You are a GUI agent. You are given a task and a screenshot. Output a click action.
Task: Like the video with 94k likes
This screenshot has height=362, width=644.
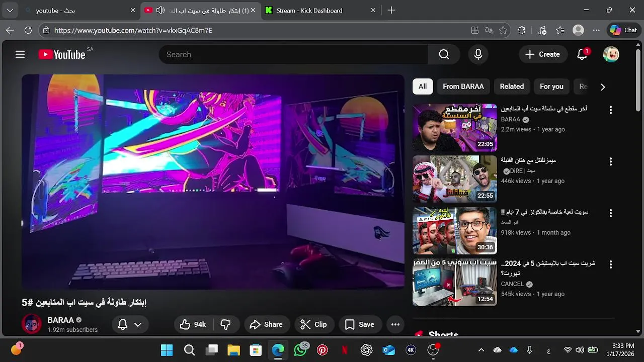tap(193, 324)
